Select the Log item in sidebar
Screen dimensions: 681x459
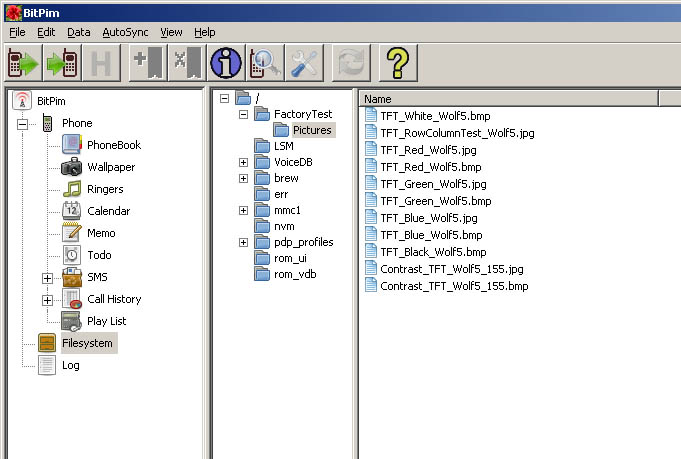coord(70,365)
